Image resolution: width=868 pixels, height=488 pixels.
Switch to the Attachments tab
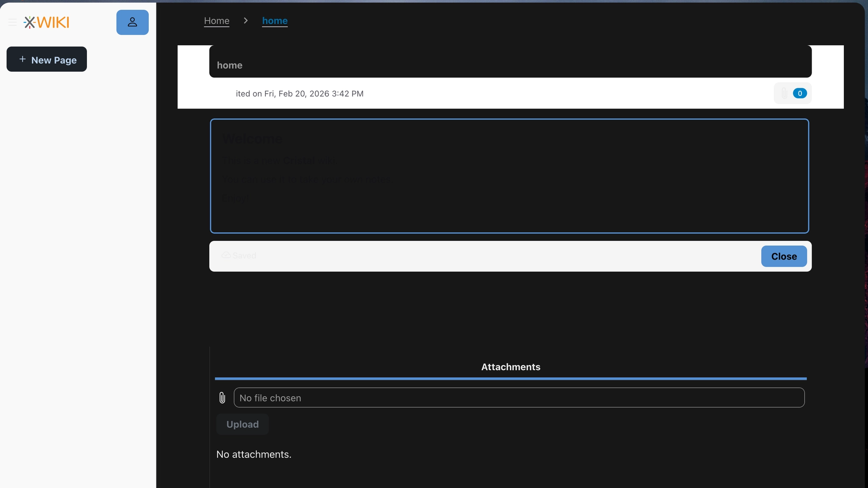point(510,367)
